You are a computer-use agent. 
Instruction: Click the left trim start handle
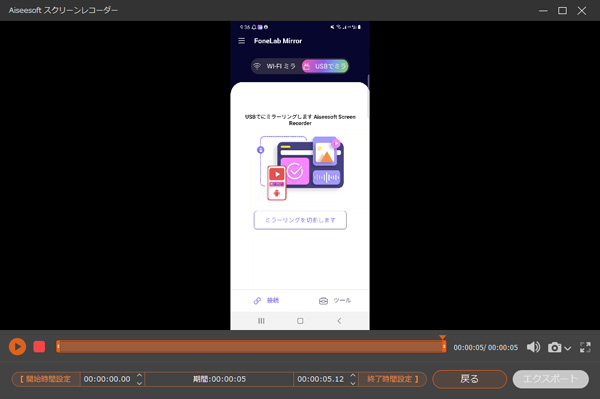58,347
